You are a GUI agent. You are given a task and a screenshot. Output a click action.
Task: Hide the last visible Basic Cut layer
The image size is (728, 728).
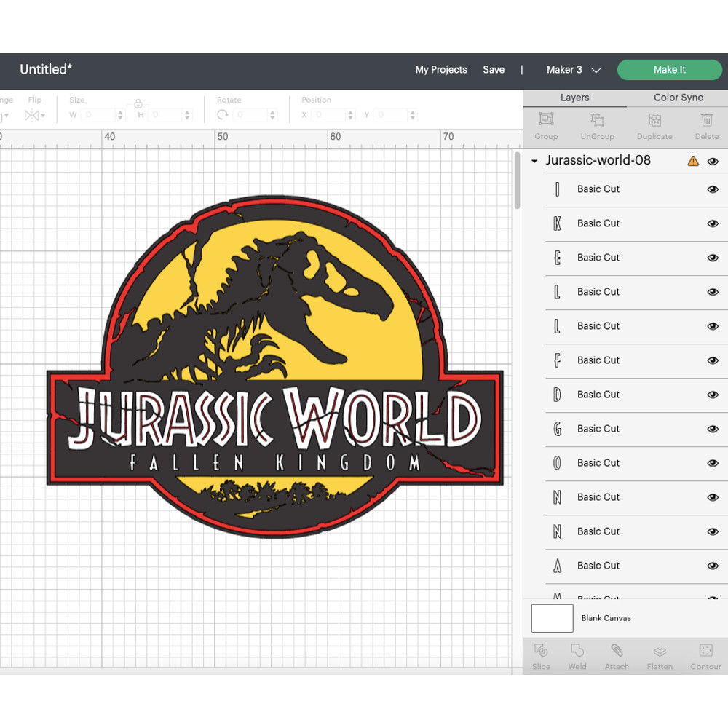coord(712,566)
